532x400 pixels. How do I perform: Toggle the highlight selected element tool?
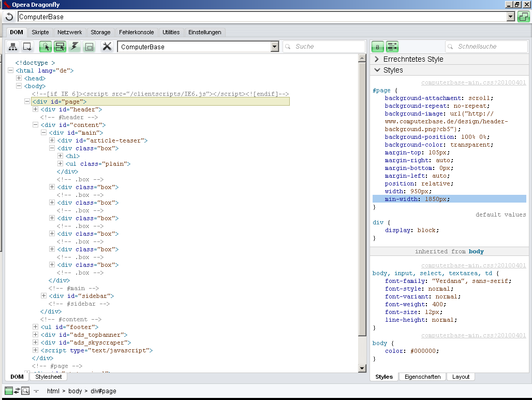(60, 47)
